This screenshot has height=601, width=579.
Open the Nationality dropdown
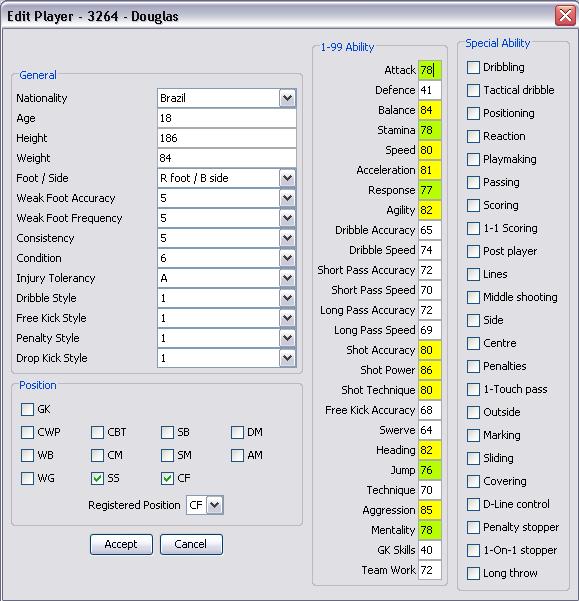click(x=287, y=98)
